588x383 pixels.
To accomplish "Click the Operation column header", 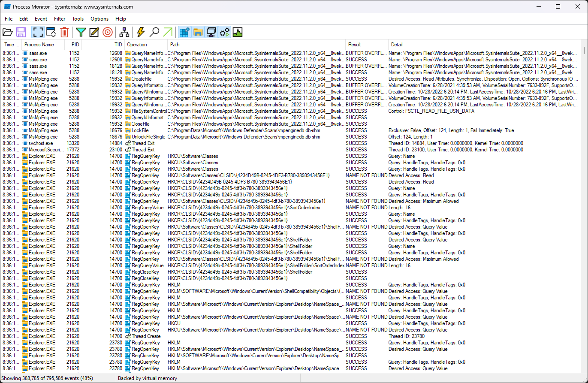I will [146, 45].
